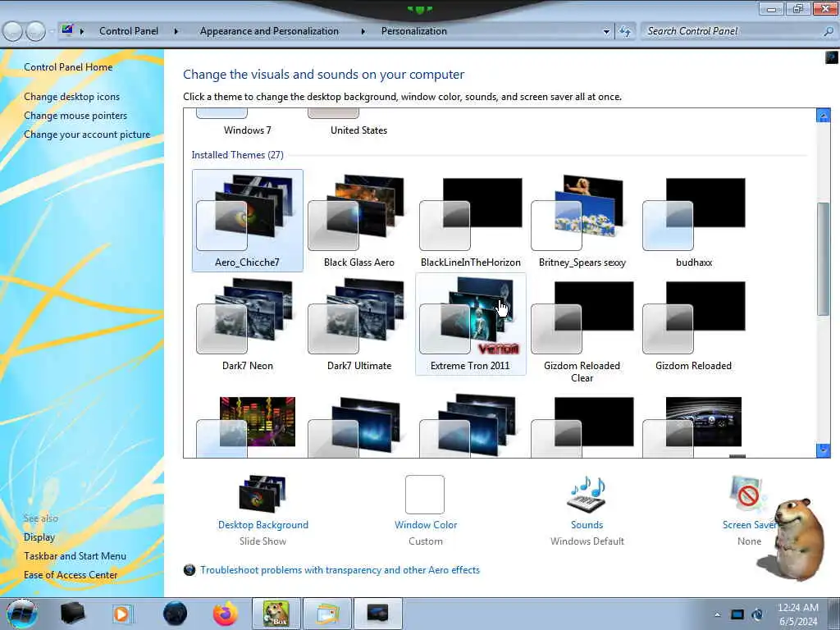Expand the arrow after Appearance and Personalization
The height and width of the screenshot is (630, 840).
click(363, 31)
